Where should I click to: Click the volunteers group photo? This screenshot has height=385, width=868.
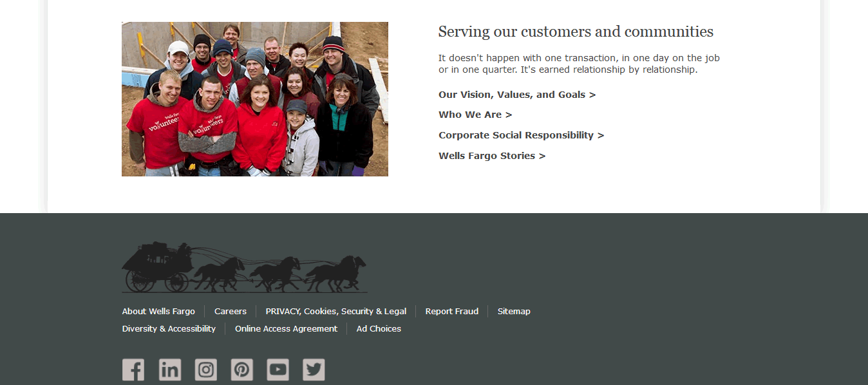tap(255, 99)
